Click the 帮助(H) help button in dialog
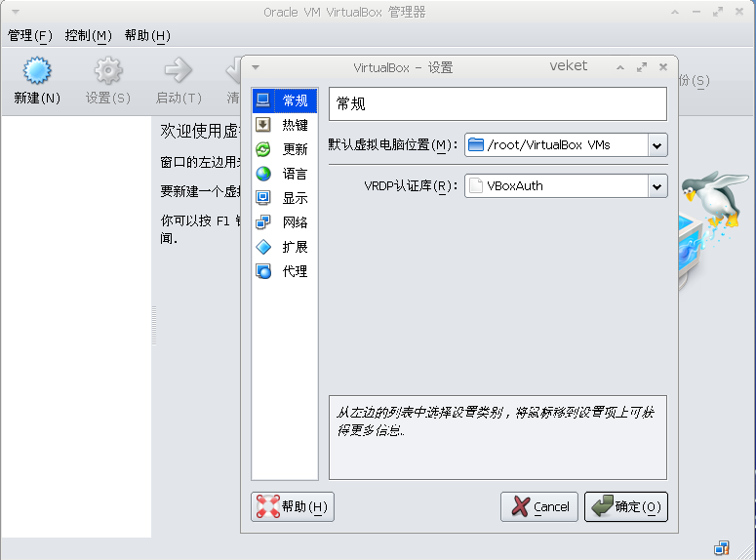This screenshot has width=756, height=560. [x=293, y=506]
